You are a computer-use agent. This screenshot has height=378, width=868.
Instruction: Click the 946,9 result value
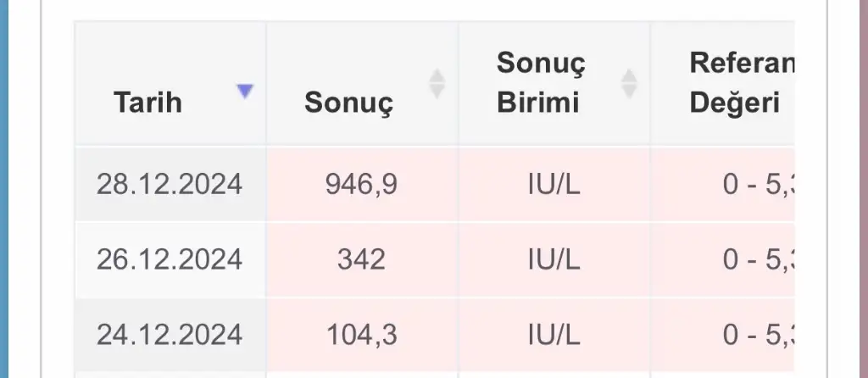[361, 184]
